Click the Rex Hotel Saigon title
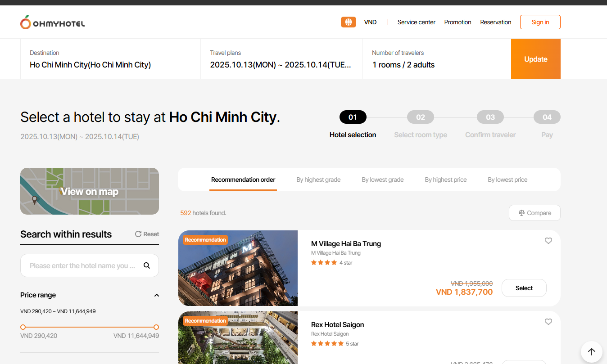 point(337,324)
